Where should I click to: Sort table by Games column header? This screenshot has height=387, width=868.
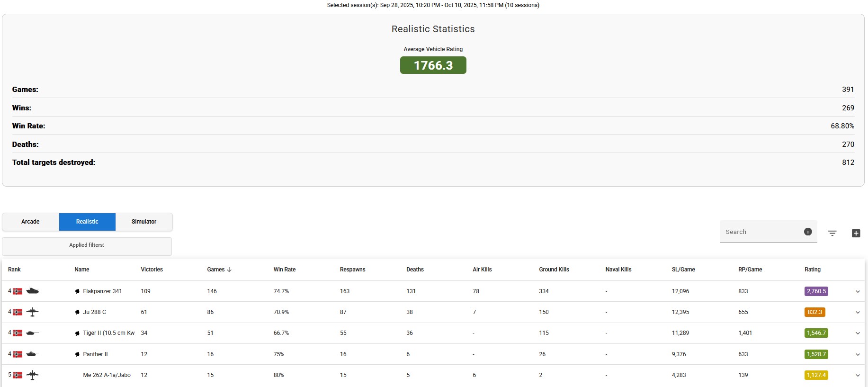216,270
